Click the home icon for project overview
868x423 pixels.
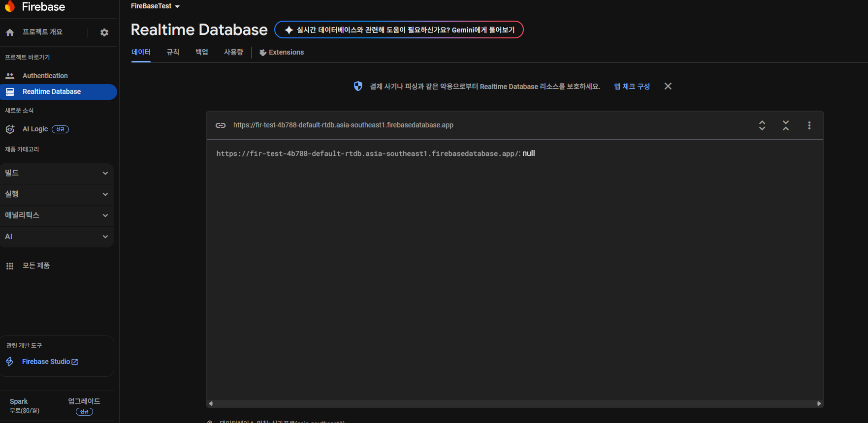coord(10,32)
